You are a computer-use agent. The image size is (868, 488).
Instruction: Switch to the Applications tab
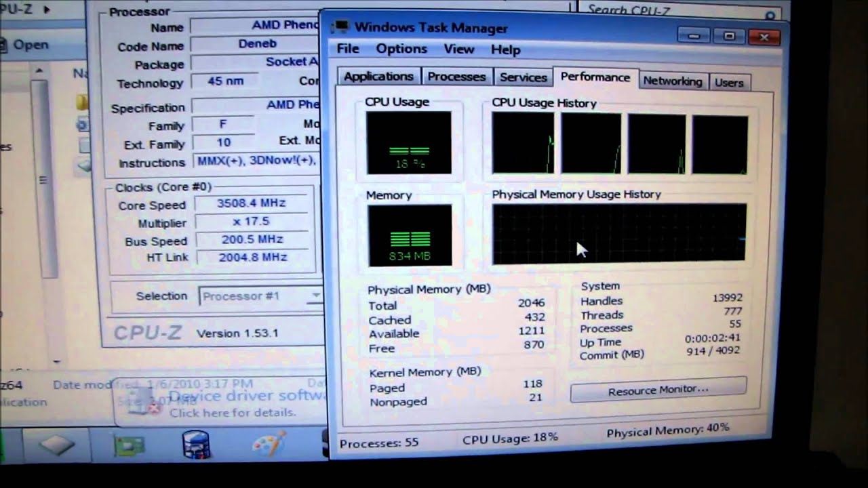[378, 77]
